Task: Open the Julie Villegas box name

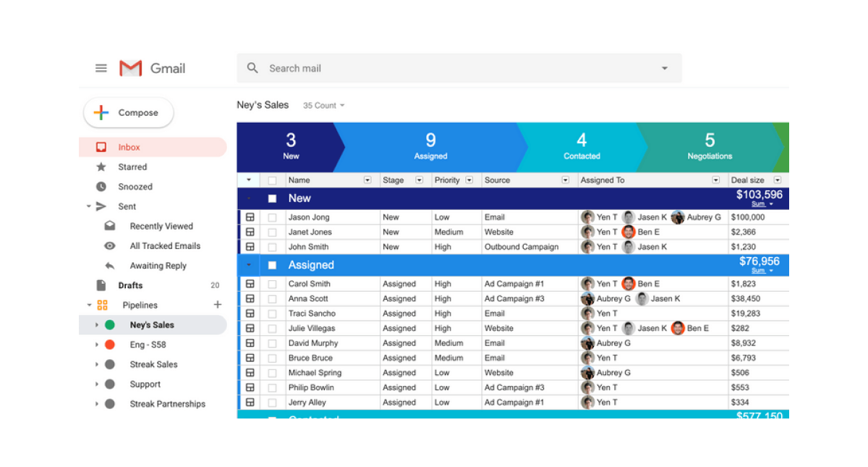Action: click(312, 328)
